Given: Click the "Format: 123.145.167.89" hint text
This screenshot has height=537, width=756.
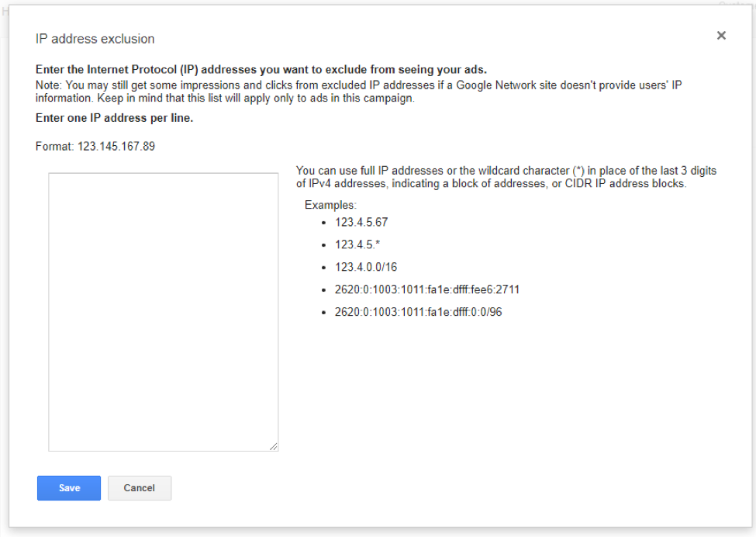Looking at the screenshot, I should click(x=95, y=146).
